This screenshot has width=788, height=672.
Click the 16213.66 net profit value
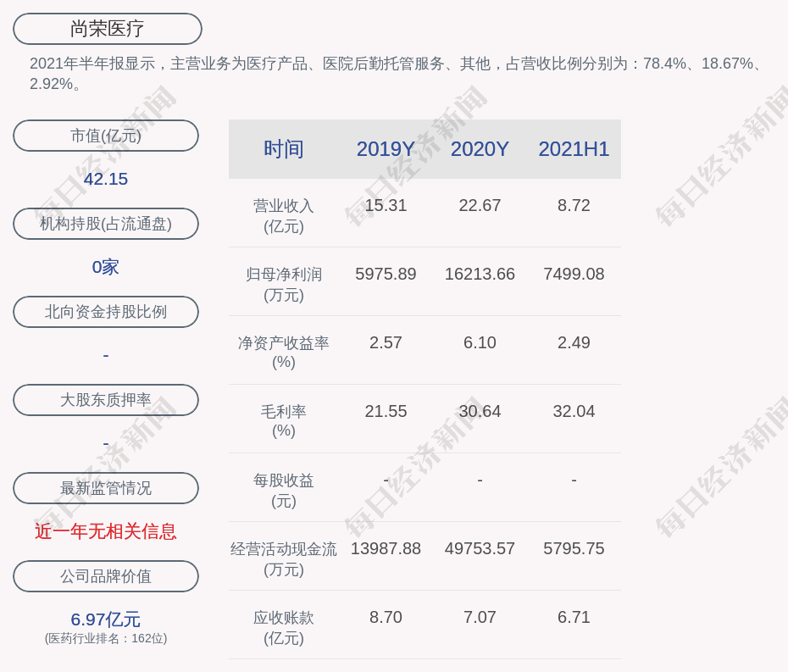480,275
